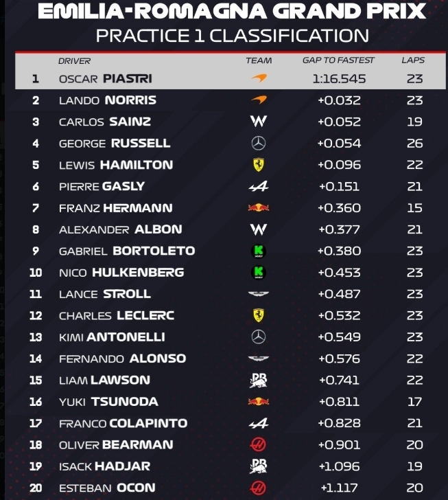Click the Practice 1 Classification heading

point(232,36)
